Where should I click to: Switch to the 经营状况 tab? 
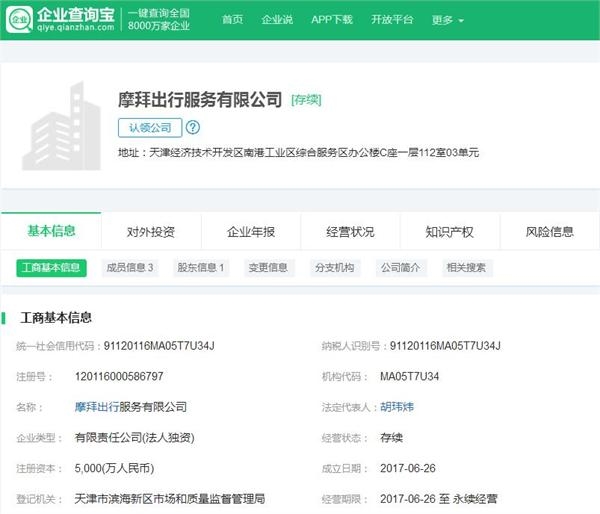(350, 232)
